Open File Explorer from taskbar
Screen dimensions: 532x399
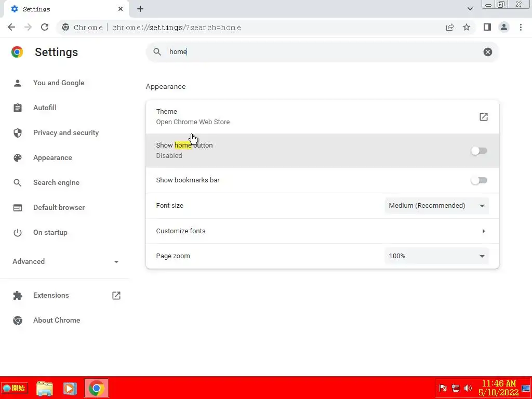pos(45,389)
